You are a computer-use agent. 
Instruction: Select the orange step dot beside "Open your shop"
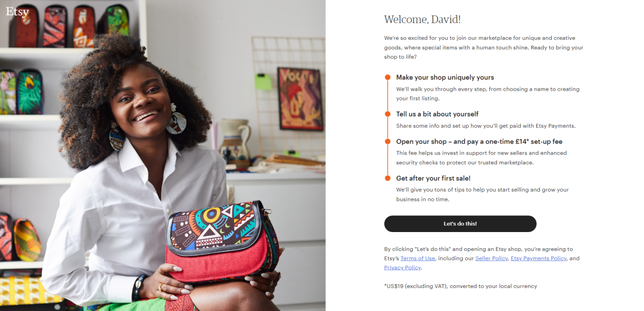tap(387, 141)
